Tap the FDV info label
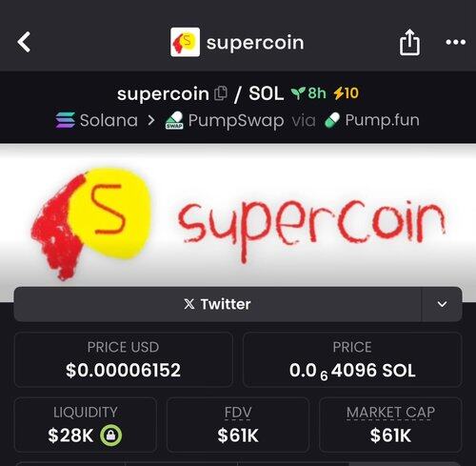 point(238,413)
